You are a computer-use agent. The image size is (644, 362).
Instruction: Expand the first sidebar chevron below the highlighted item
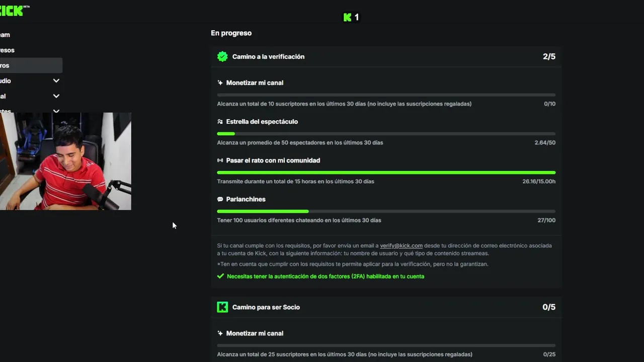coord(56,80)
